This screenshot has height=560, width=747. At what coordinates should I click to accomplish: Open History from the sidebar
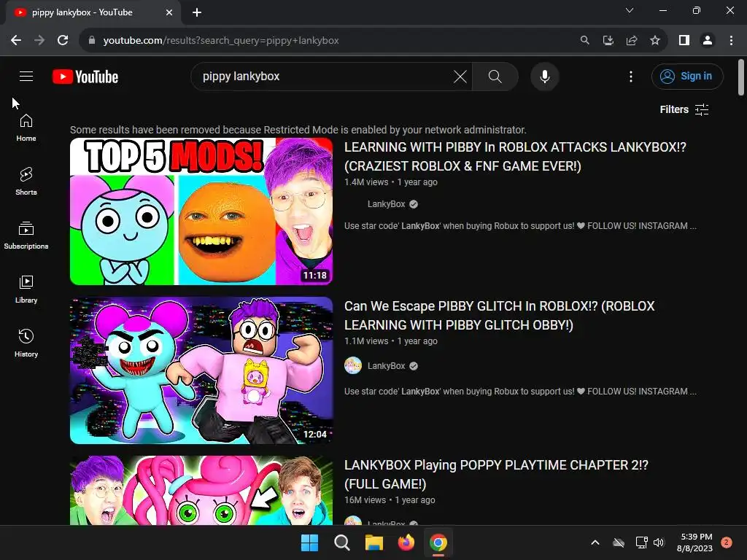(x=26, y=343)
